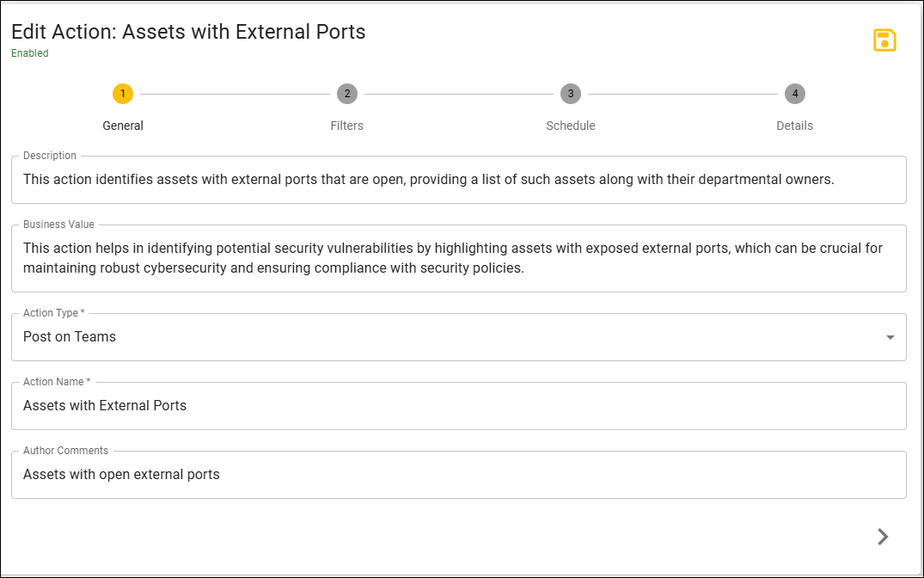Select step 2 circle in stepper

[x=347, y=93]
